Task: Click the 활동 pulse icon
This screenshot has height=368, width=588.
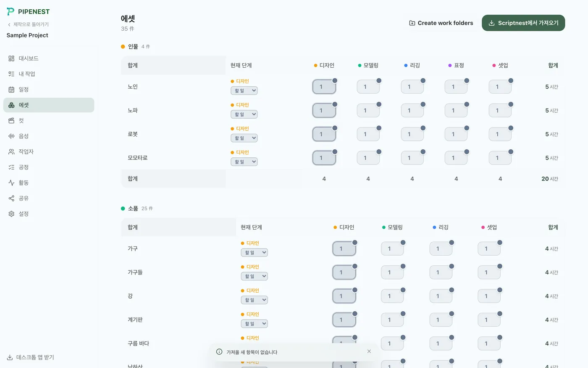Action: [11, 183]
